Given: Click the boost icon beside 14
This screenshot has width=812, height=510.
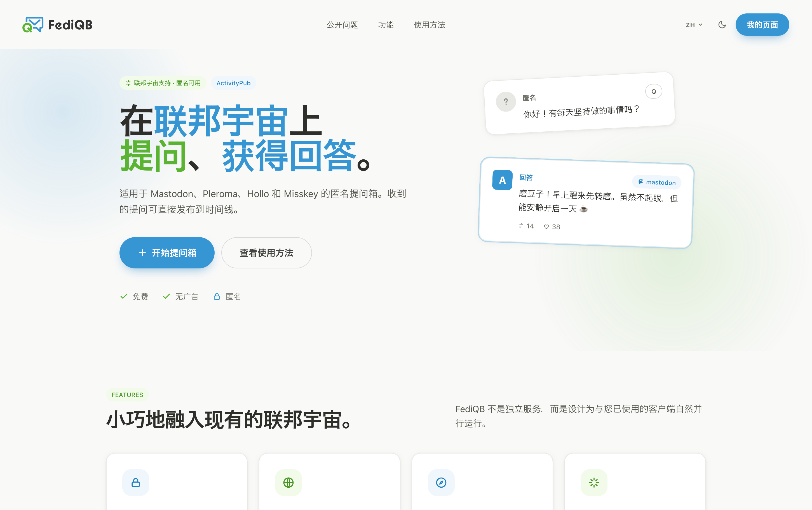Looking at the screenshot, I should coord(521,226).
